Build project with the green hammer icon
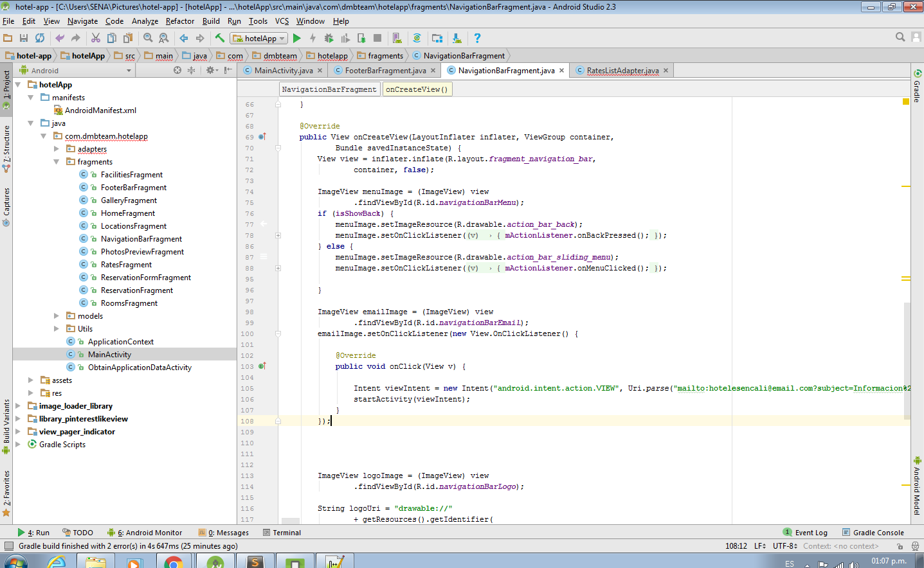The image size is (924, 568). (220, 38)
